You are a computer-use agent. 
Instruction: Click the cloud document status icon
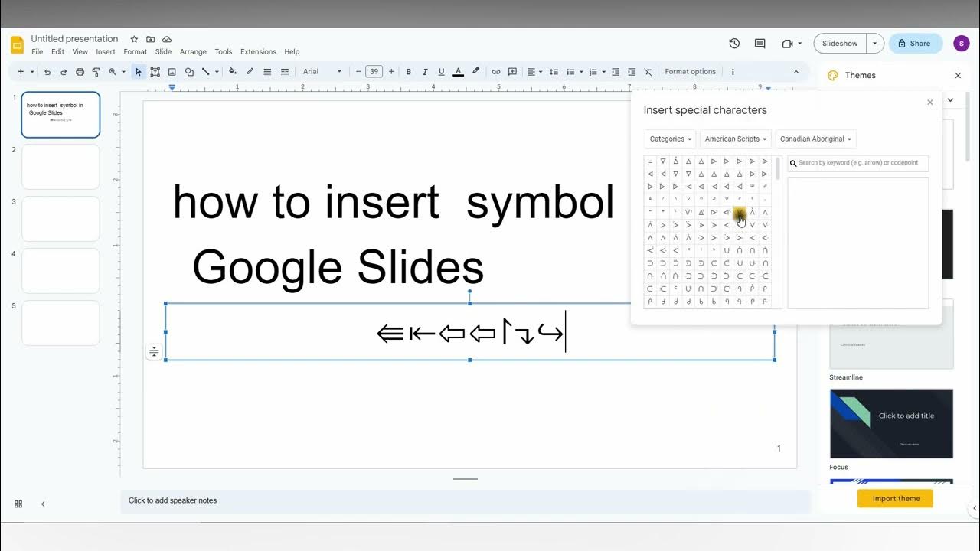[167, 39]
